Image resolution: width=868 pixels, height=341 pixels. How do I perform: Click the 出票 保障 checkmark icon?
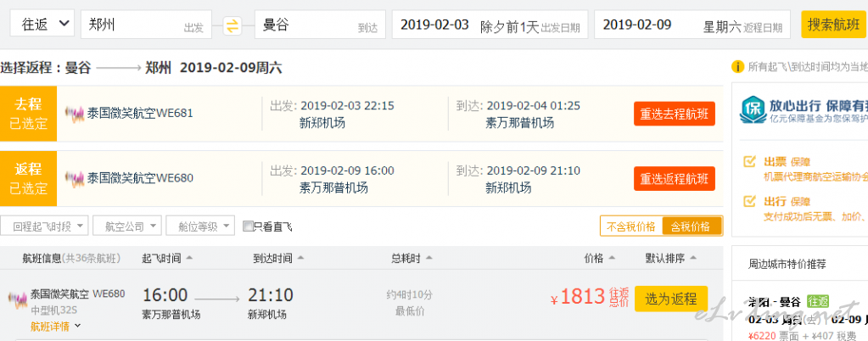point(749,162)
